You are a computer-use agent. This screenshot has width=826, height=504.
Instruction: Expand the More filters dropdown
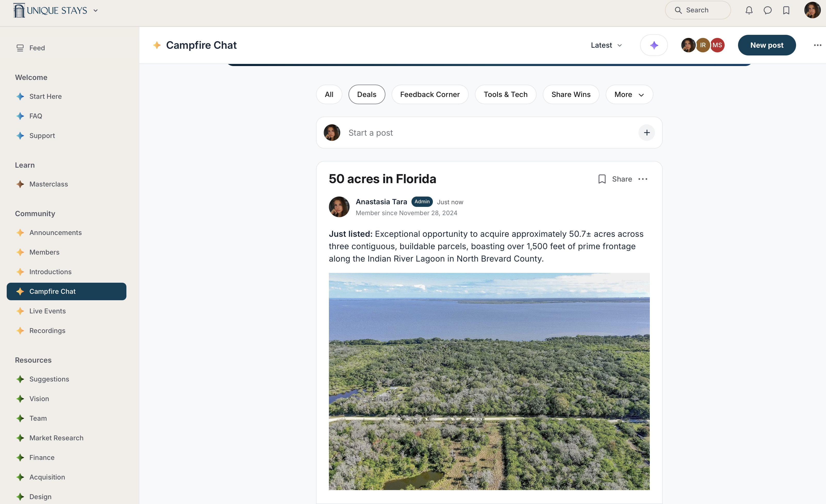point(629,94)
